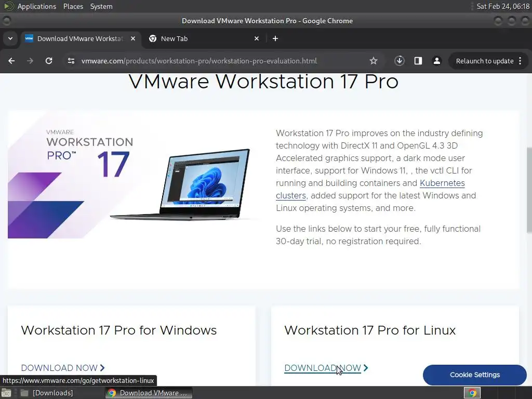
Task: Click the Chrome icon in bottom tray
Action: click(472, 393)
